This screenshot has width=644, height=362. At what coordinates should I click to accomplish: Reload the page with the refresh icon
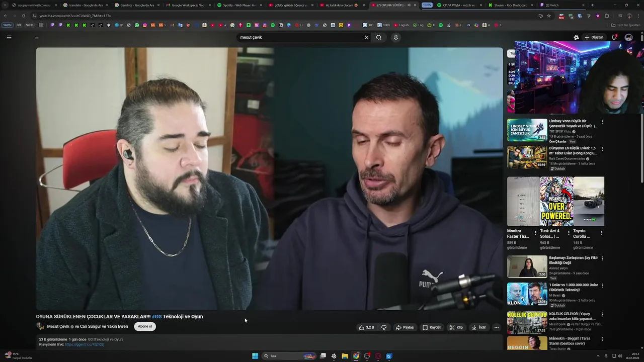(x=23, y=16)
